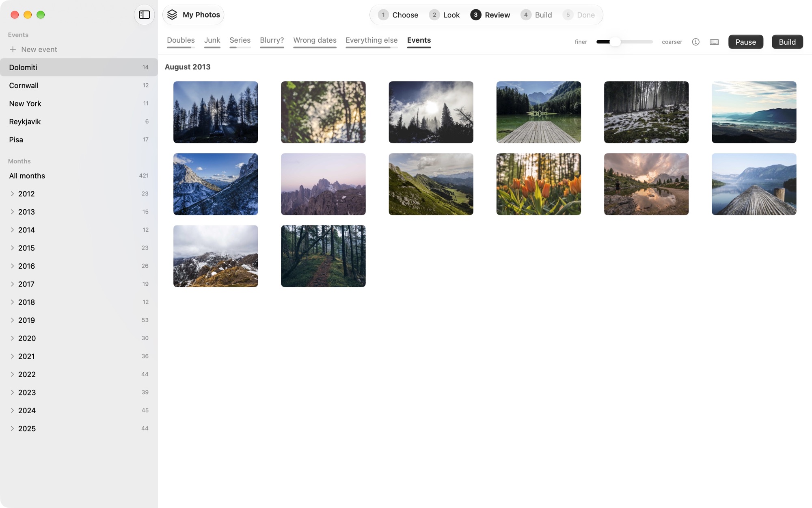Open the info circle icon
The image size is (812, 508).
[x=695, y=42]
